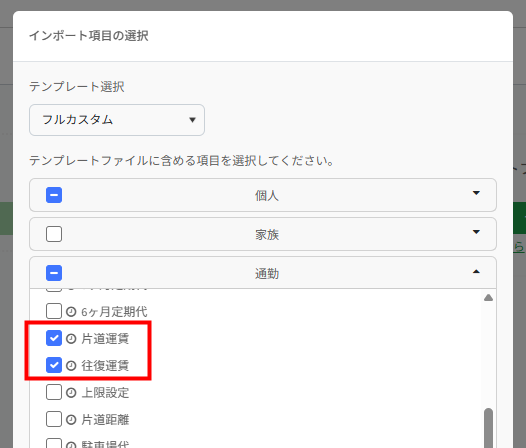Click the 個人 section label
Viewport: 526px width, 448px height.
click(267, 195)
